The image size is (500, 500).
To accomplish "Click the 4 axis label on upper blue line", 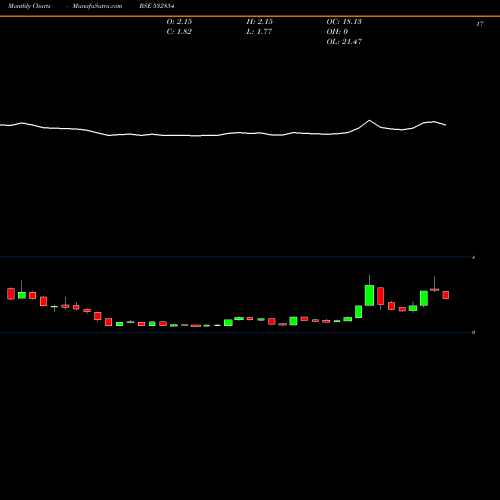I will [473, 257].
